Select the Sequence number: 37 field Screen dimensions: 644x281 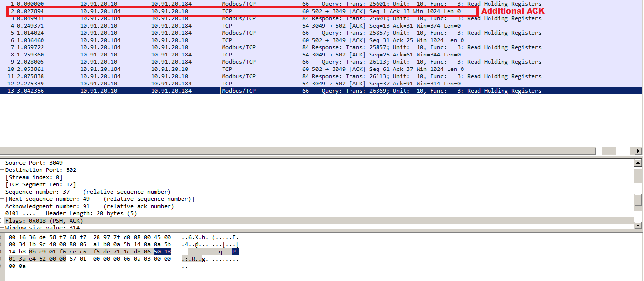pyautogui.click(x=88, y=192)
